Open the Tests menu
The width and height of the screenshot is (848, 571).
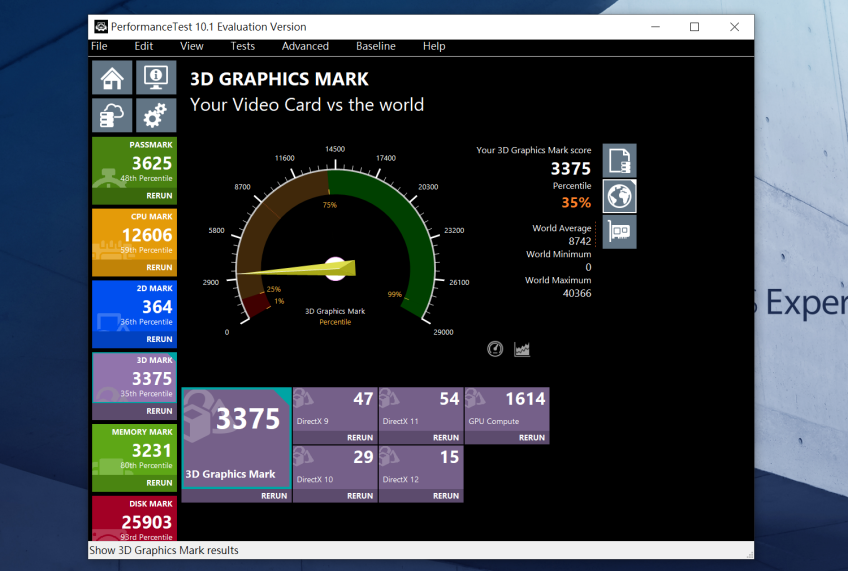pos(242,46)
